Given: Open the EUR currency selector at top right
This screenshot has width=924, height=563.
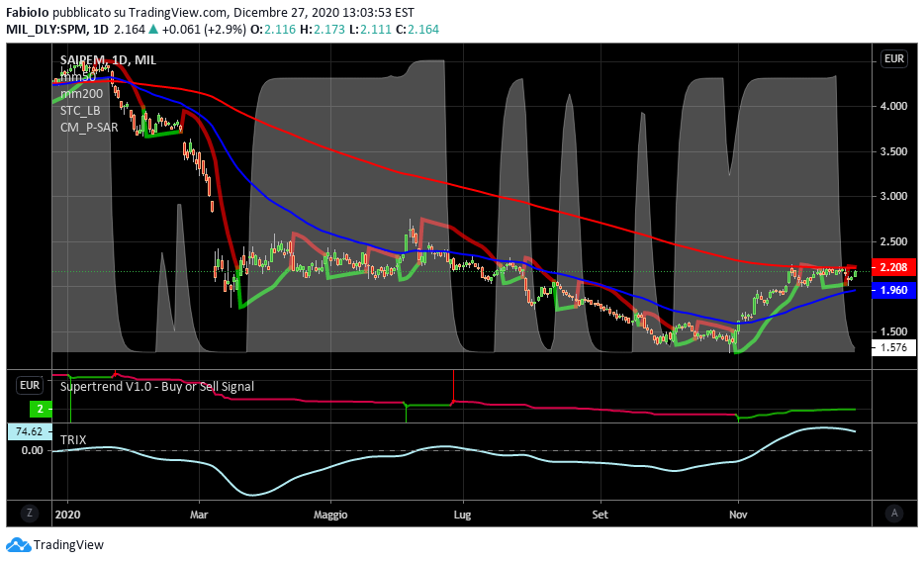Looking at the screenshot, I should point(893,59).
